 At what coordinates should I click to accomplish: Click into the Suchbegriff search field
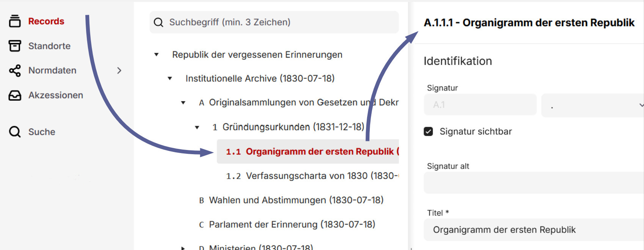coord(281,22)
